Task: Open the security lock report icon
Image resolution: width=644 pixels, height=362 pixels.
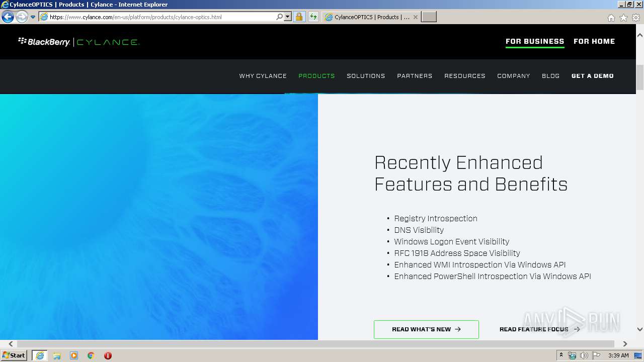Action: coord(299,17)
